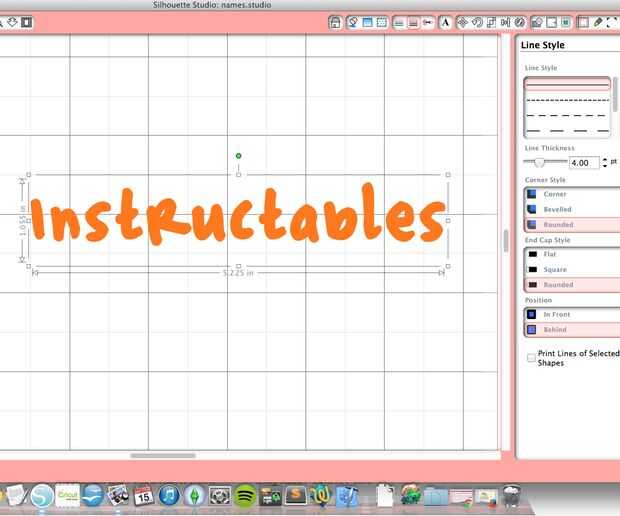620x516 pixels.
Task: Click the orange Instructables text on canvas
Action: (x=238, y=215)
